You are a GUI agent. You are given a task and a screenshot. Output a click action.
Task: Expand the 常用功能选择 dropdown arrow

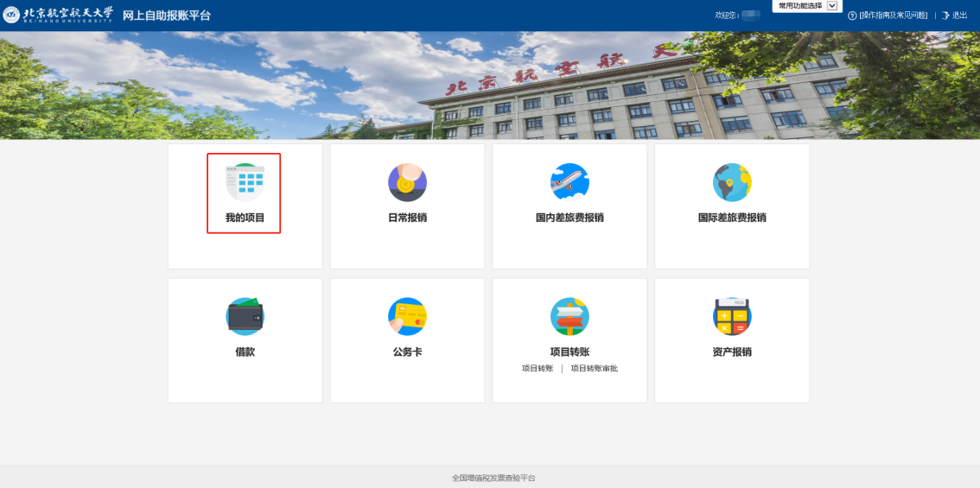click(832, 6)
